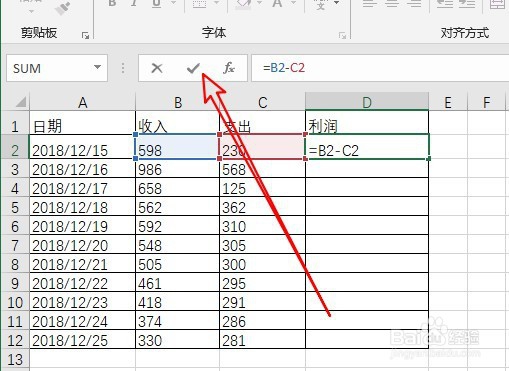Click in the formula bar showing =B2-C2
Screen dimensions: 509x371
pyautogui.click(x=380, y=68)
